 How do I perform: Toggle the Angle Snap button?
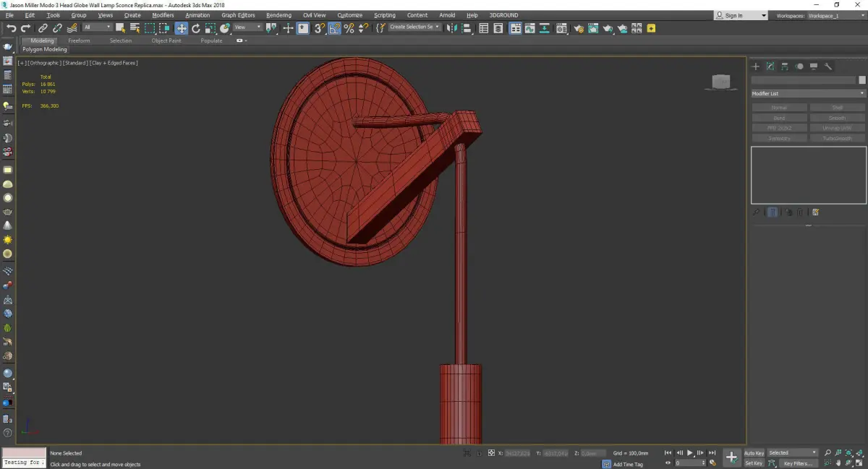tap(334, 28)
